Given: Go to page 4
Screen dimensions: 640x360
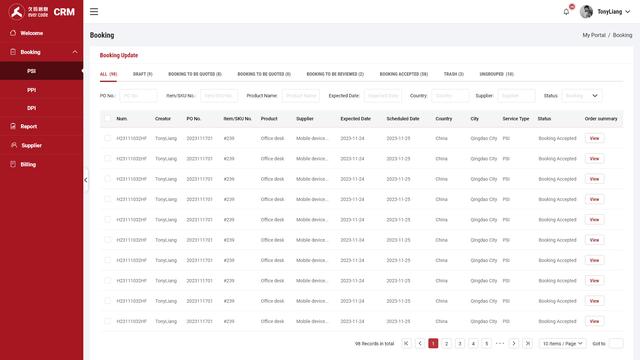Looking at the screenshot, I should point(473,343).
